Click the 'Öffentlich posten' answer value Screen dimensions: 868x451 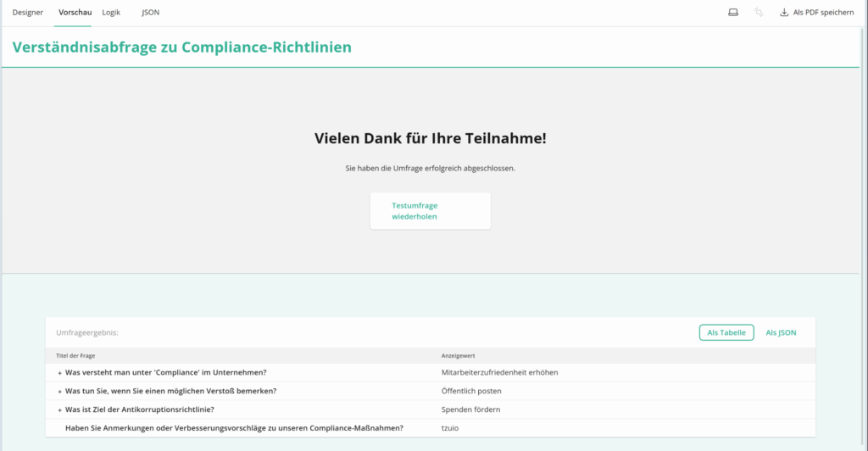coord(471,392)
